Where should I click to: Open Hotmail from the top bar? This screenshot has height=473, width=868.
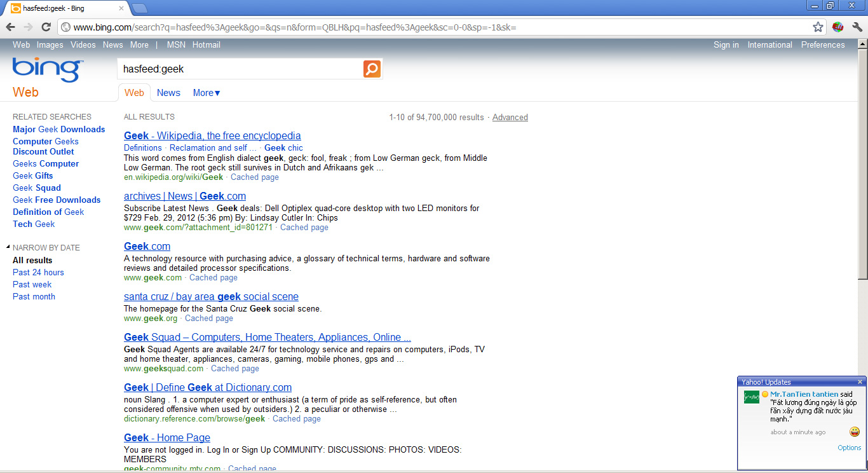[x=207, y=45]
